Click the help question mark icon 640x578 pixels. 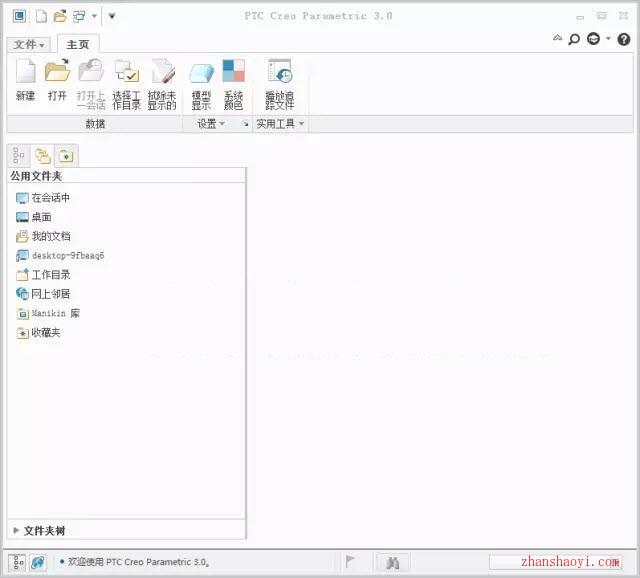click(x=624, y=39)
